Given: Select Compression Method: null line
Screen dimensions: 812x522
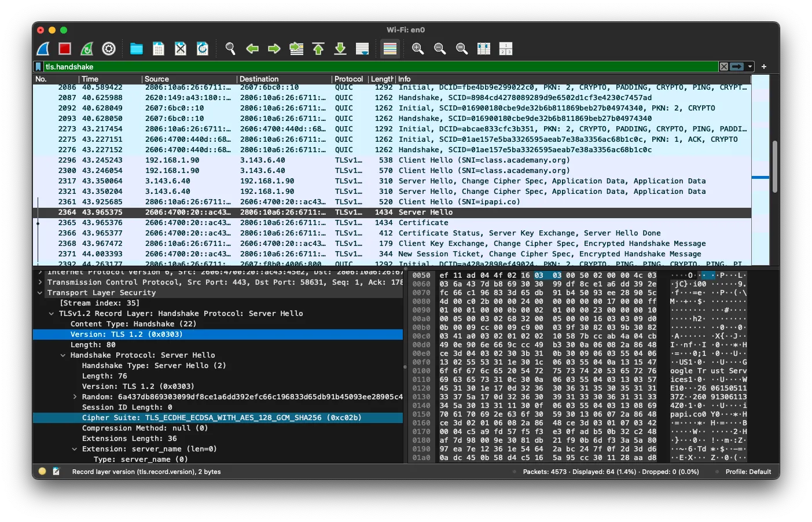Looking at the screenshot, I should (218, 428).
